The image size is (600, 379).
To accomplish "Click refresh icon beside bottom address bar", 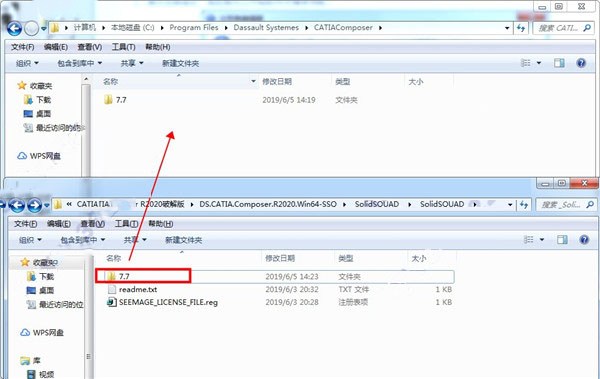I will click(x=523, y=204).
